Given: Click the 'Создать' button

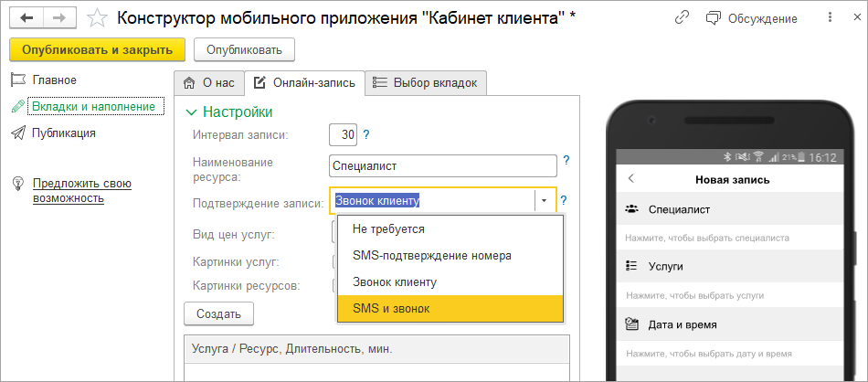Looking at the screenshot, I should [x=219, y=314].
